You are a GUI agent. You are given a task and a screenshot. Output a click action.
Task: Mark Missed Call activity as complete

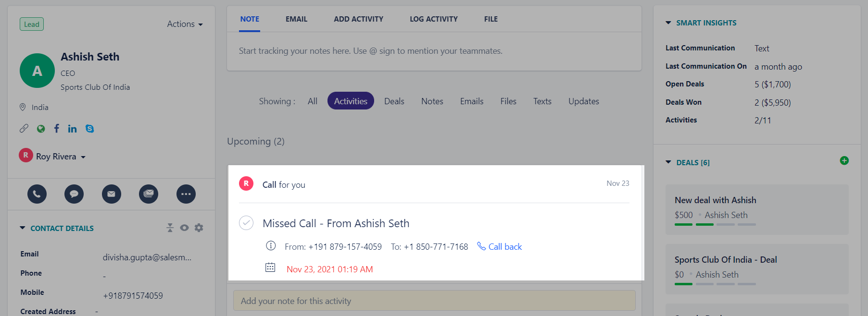coord(246,223)
